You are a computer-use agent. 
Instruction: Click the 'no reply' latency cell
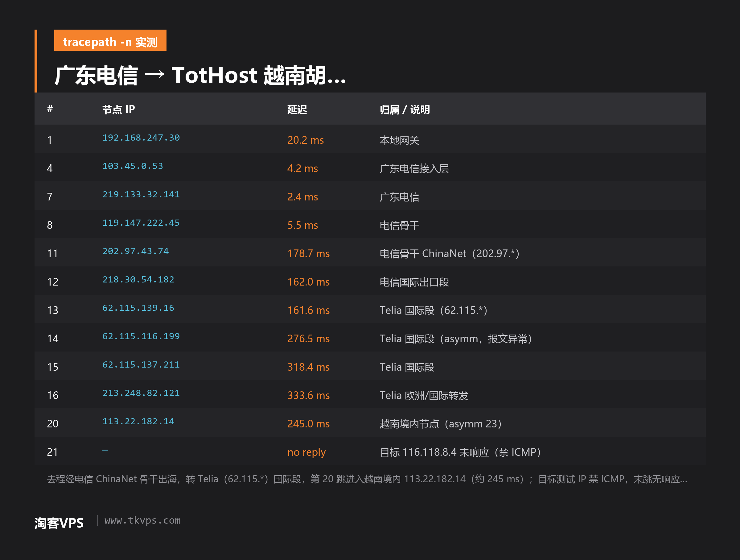[x=306, y=453]
